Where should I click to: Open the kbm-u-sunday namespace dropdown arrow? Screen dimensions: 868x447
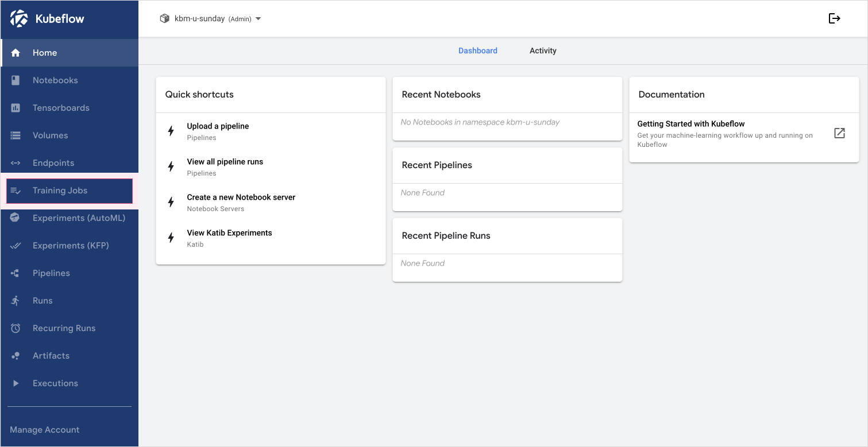[x=258, y=19]
